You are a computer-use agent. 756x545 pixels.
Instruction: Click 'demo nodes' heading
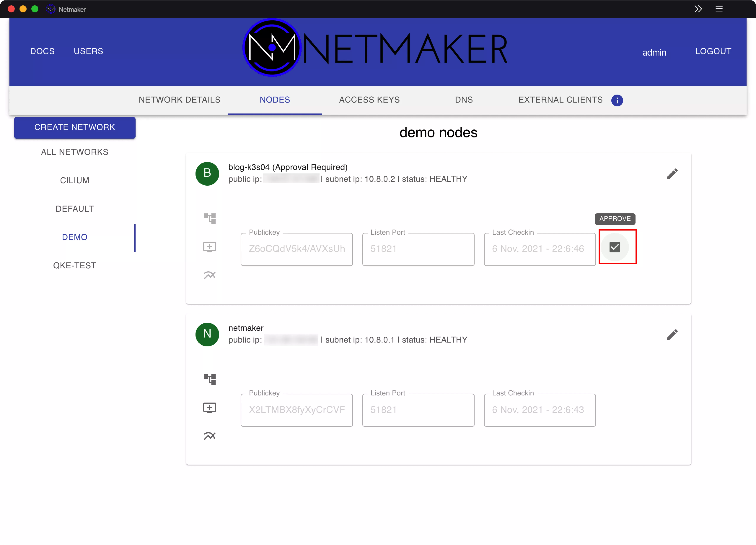pos(438,133)
